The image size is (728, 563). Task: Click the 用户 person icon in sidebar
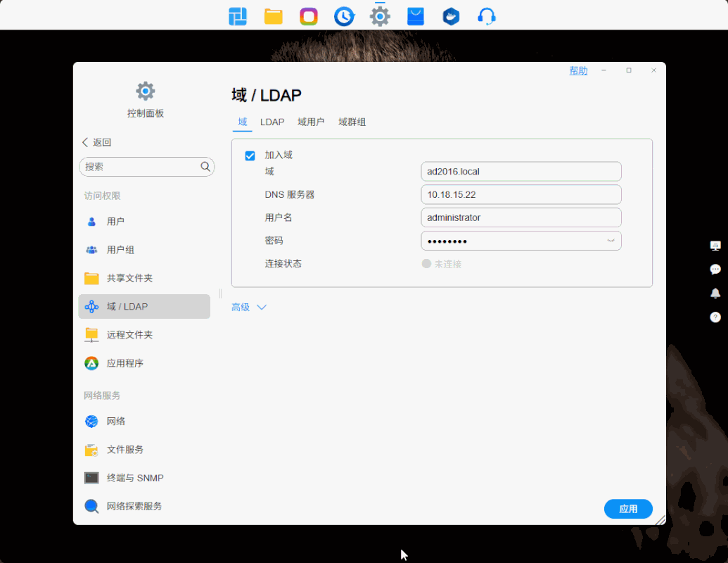91,222
